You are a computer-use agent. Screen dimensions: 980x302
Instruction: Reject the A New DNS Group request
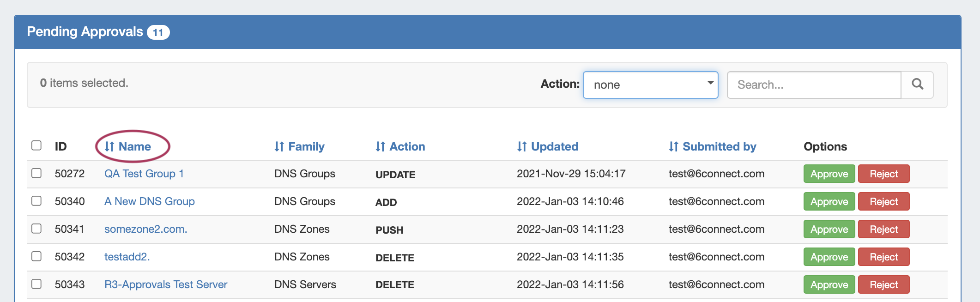[883, 201]
